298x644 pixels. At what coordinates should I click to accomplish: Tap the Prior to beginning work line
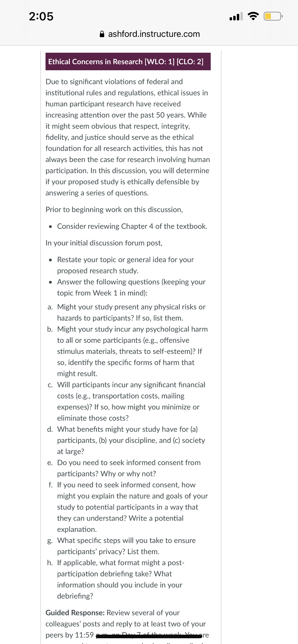click(114, 209)
